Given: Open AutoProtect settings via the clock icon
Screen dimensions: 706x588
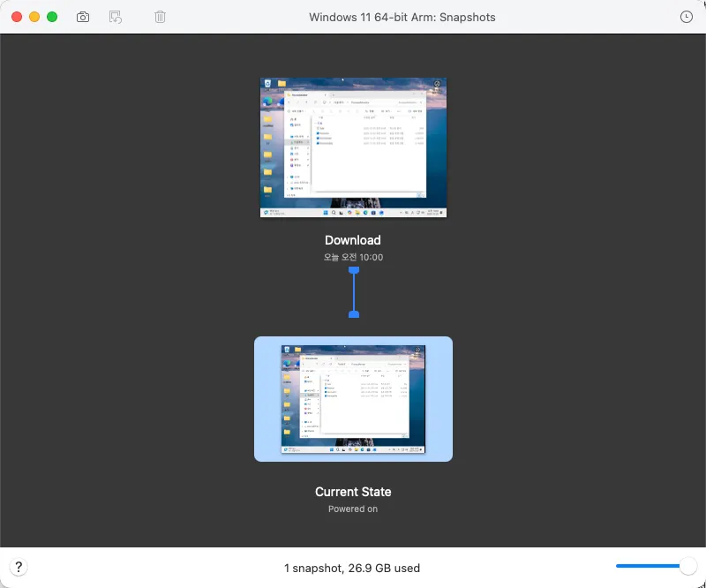Looking at the screenshot, I should point(687,17).
